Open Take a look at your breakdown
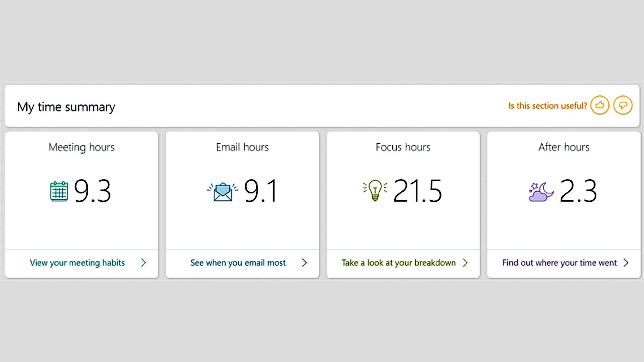The image size is (644, 362). [x=398, y=263]
